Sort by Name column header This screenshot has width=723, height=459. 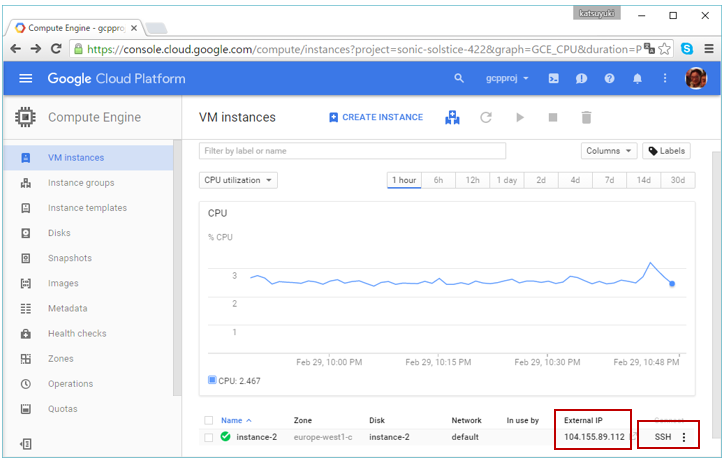pos(236,420)
